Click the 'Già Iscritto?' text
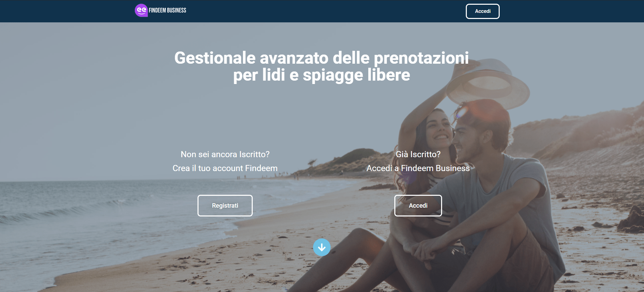Image resolution: width=644 pixels, height=292 pixels. [418, 154]
